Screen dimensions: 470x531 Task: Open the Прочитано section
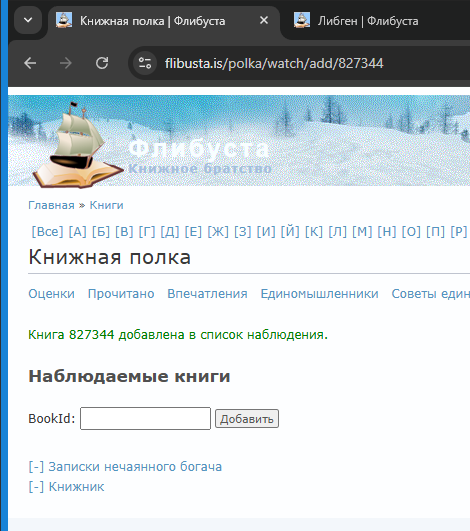121,294
